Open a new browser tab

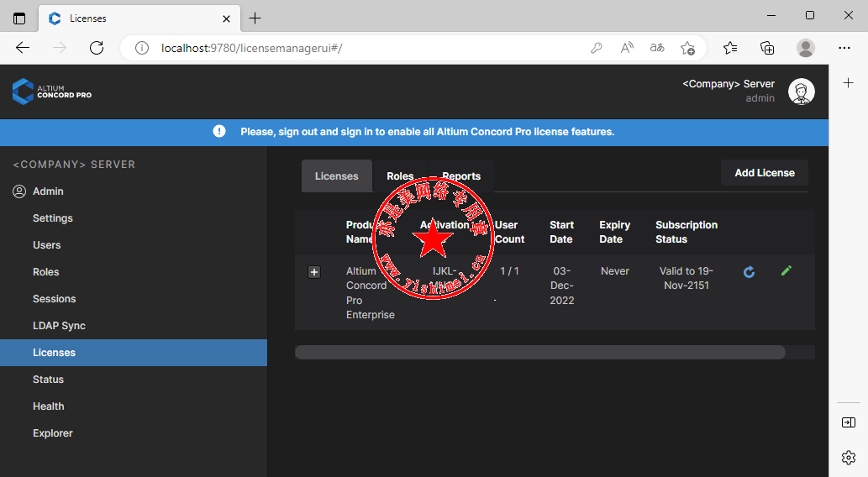[255, 18]
